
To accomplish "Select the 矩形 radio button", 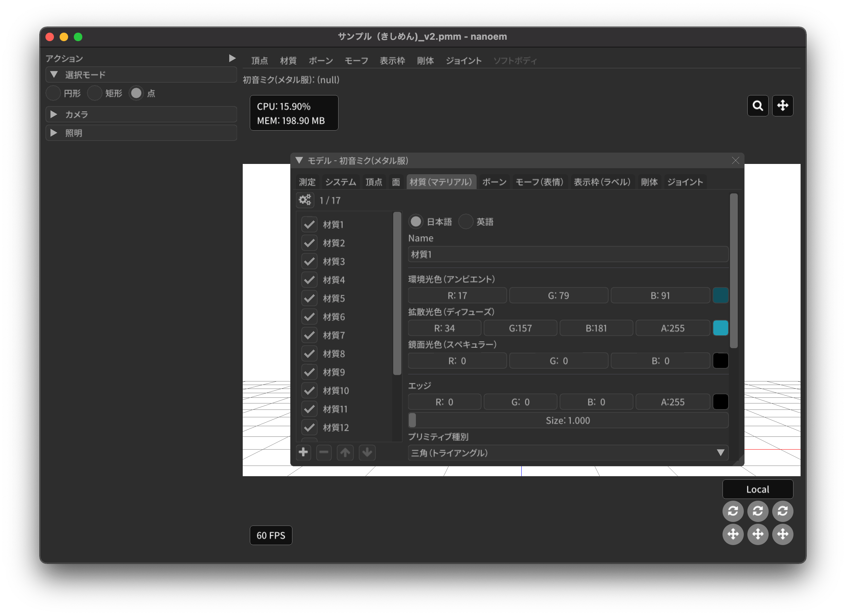I will (95, 93).
